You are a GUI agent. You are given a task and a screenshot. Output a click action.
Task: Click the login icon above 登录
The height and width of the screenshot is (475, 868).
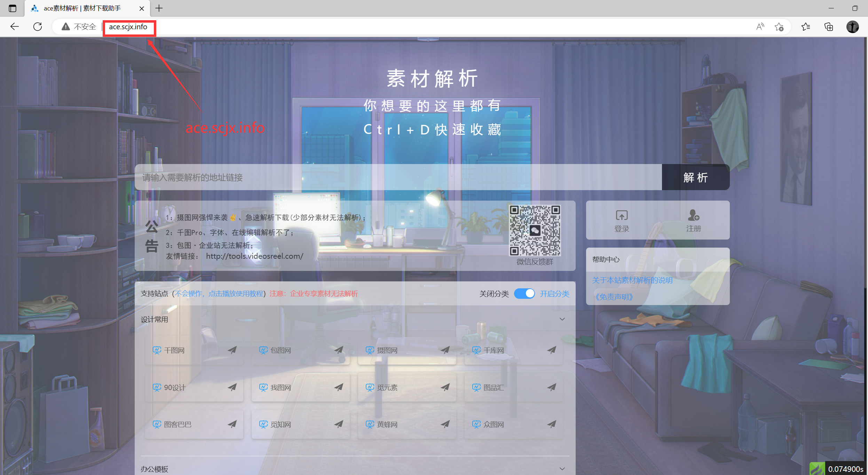622,215
